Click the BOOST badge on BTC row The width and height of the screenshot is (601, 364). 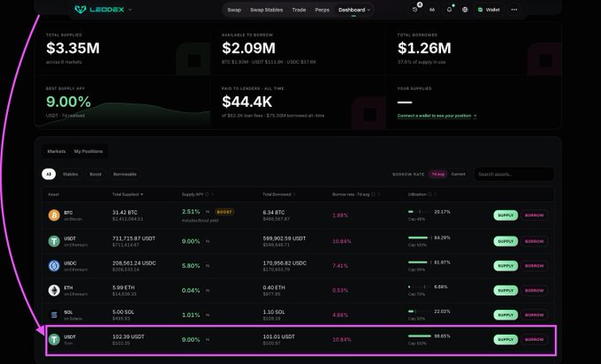[224, 212]
